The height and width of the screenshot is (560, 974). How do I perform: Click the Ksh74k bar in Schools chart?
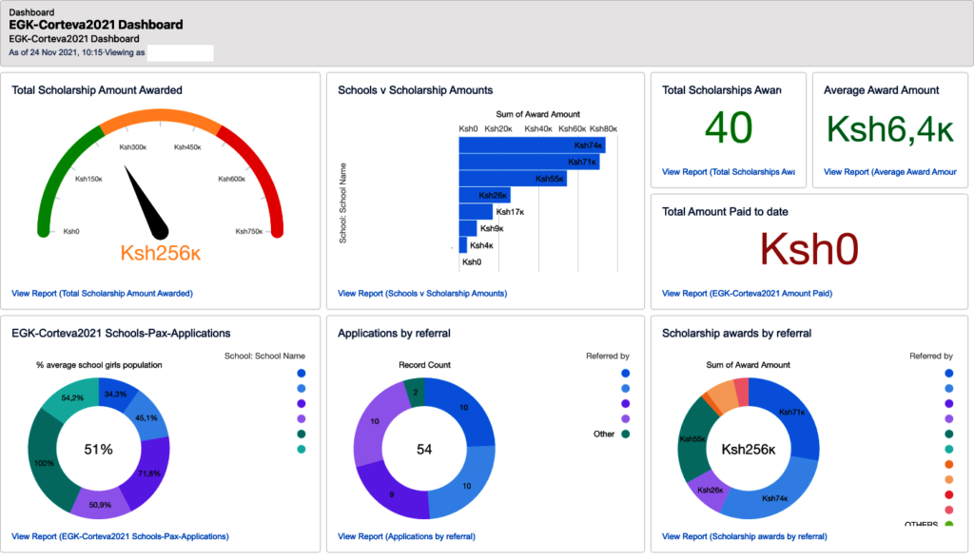pyautogui.click(x=533, y=145)
